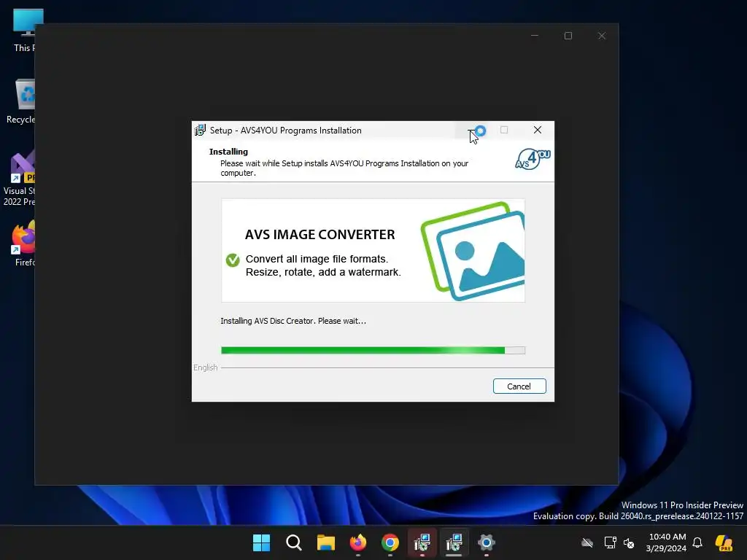Cancel the AVS4YOU installation
Screen dimensions: 747x560
[519, 386]
